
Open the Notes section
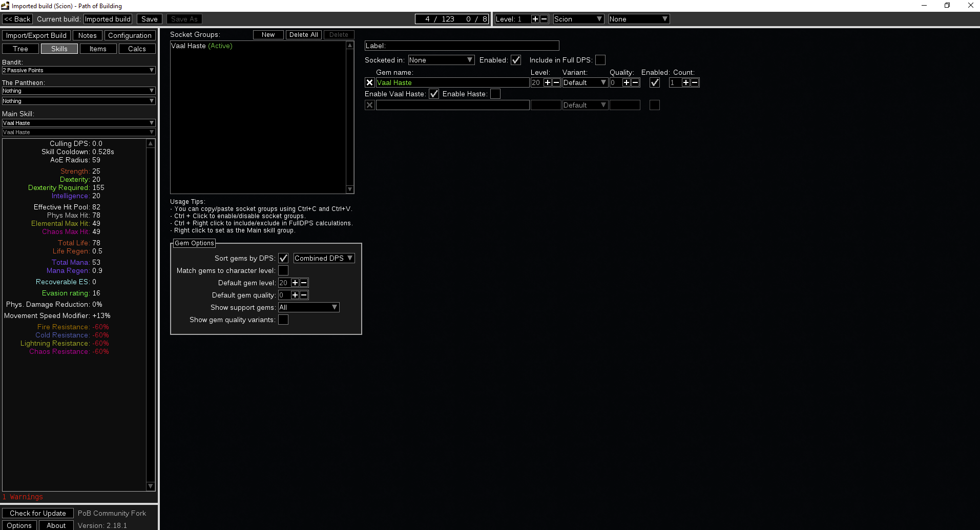[88, 35]
